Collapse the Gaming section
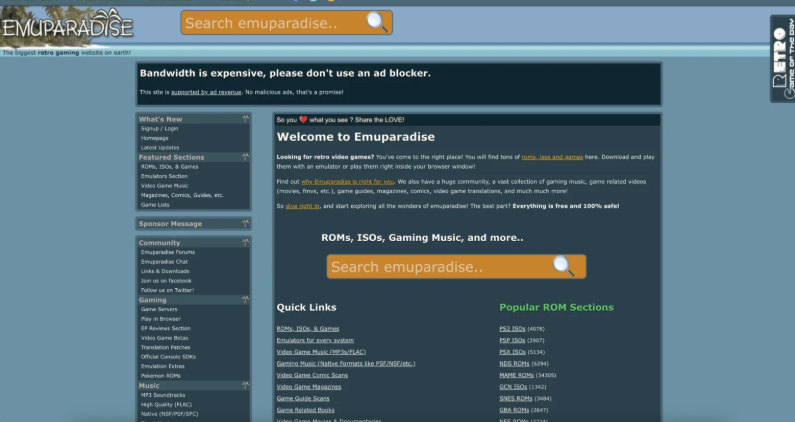The height and width of the screenshot is (422, 795). (245, 299)
